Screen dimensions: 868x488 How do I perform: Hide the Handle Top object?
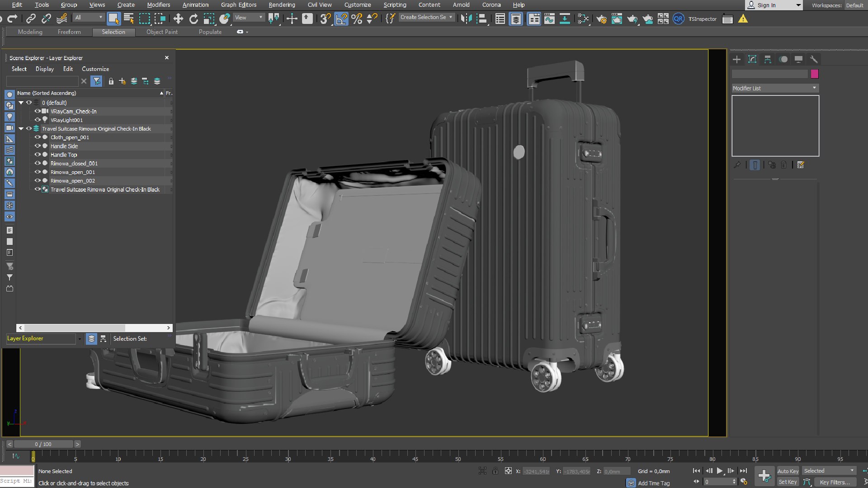coord(38,155)
